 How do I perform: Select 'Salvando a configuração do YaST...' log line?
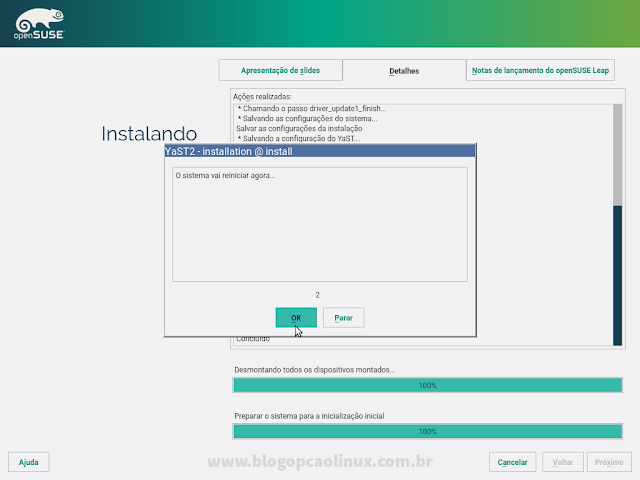[298, 138]
